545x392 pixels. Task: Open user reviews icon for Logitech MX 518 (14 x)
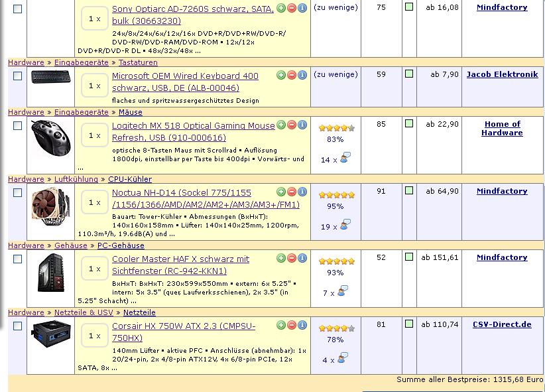(345, 158)
